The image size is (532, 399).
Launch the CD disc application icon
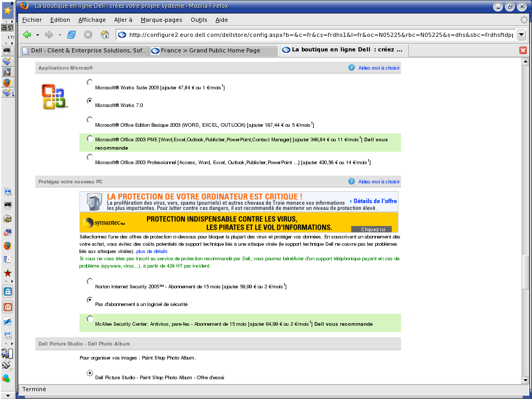click(x=7, y=219)
